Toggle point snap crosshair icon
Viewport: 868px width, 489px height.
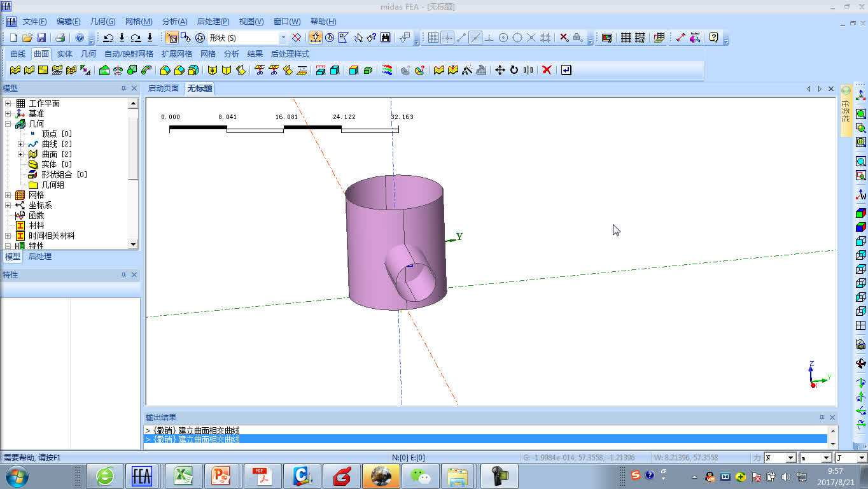coord(447,38)
